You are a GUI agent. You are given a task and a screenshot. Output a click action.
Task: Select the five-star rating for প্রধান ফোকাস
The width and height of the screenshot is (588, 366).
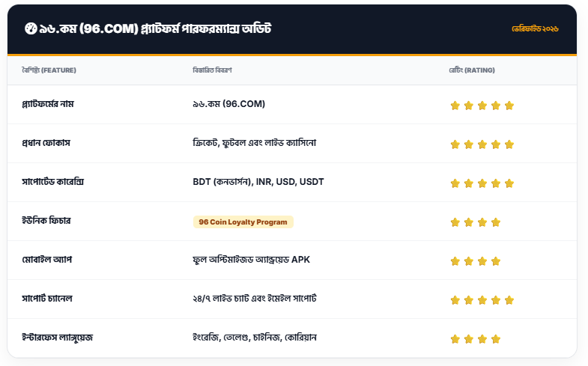tap(482, 144)
